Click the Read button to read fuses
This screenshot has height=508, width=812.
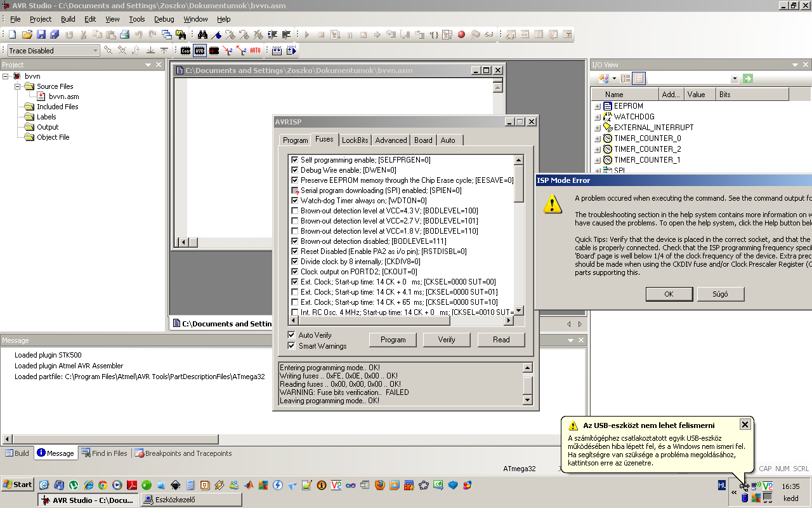tap(501, 340)
